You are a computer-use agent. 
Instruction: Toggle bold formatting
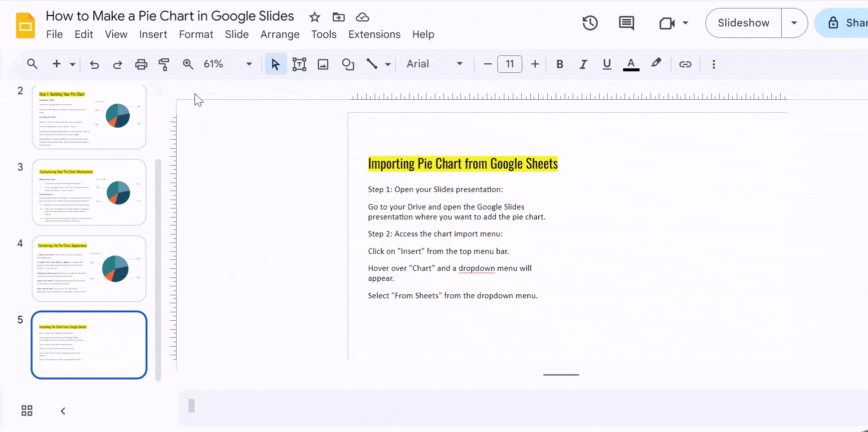click(x=560, y=64)
